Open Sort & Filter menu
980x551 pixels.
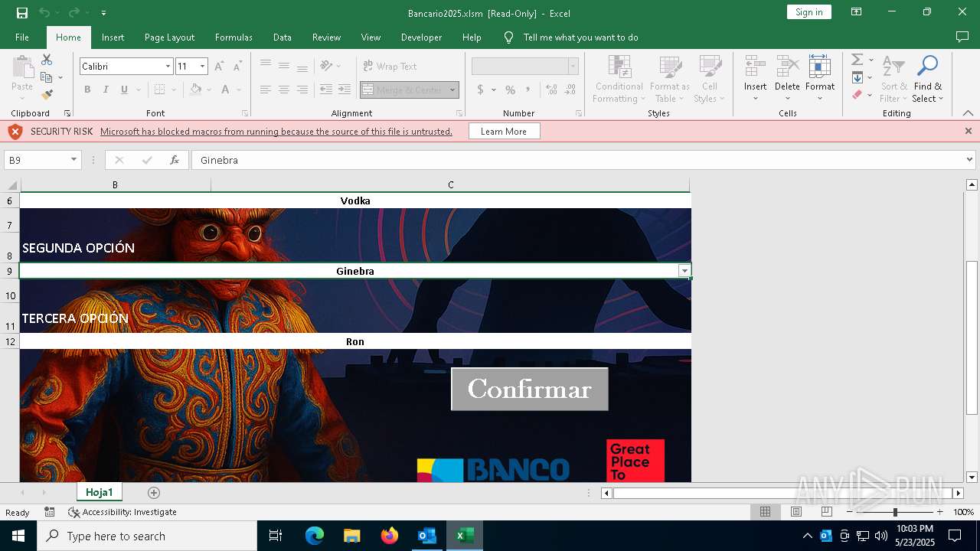pos(893,79)
